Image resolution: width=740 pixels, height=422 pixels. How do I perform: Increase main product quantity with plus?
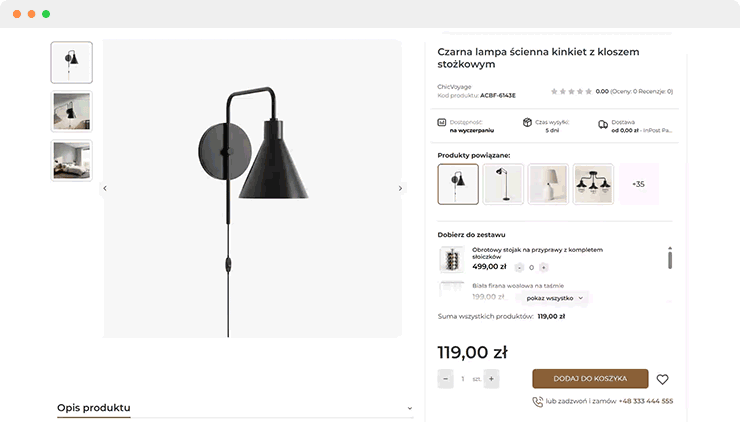[491, 379]
